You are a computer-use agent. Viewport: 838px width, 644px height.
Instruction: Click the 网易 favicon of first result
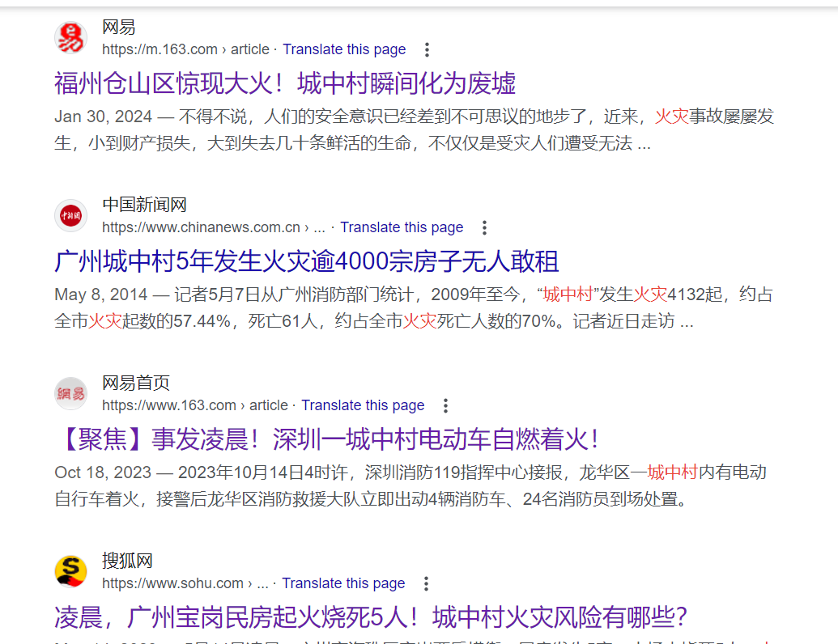click(x=70, y=38)
